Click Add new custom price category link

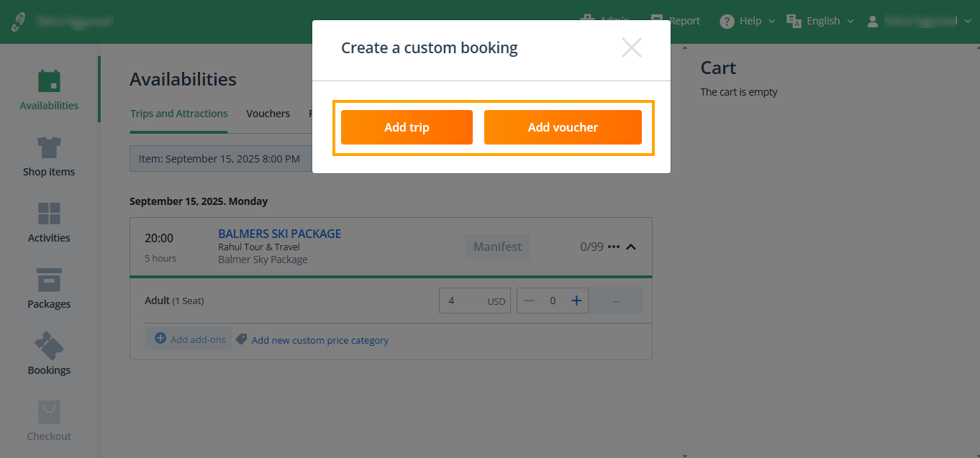[319, 340]
